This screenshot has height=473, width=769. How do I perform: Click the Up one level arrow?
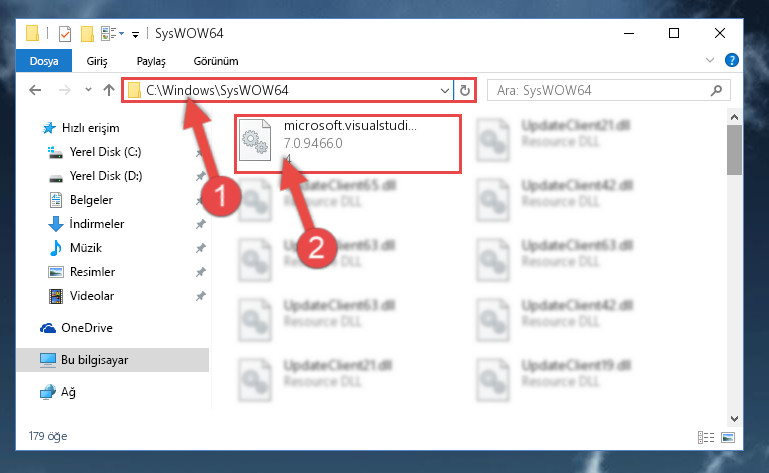point(109,90)
